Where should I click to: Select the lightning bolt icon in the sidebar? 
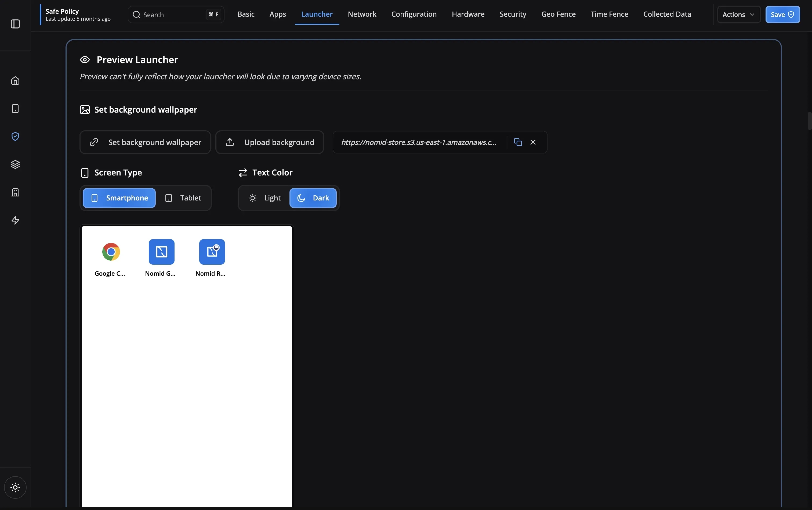15,220
